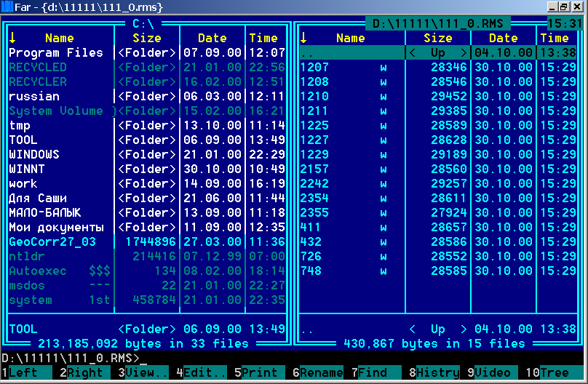This screenshot has width=588, height=384.
Task: Click the 1744896 size value
Action: pyautogui.click(x=151, y=242)
